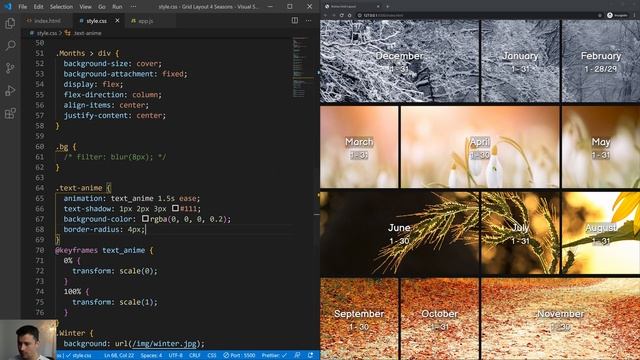Open the Incognito profile indicator
The width and height of the screenshot is (640, 360).
(617, 15)
